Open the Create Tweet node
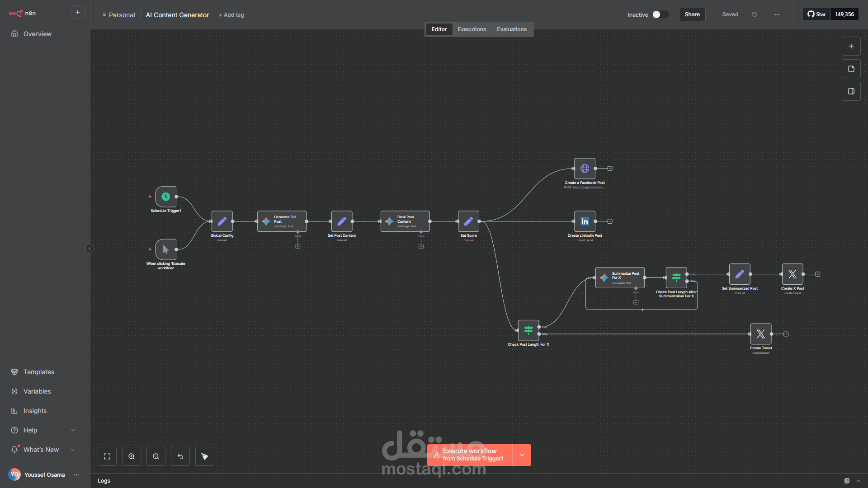Image resolution: width=868 pixels, height=488 pixels. pos(761,334)
